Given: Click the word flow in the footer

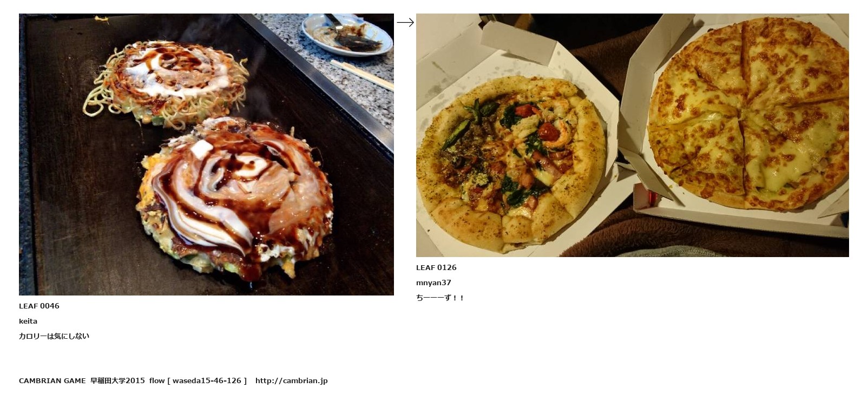Looking at the screenshot, I should [157, 380].
